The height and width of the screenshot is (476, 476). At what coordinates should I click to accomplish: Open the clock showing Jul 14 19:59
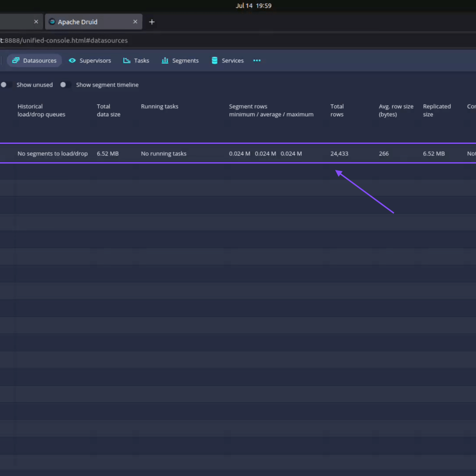click(253, 6)
